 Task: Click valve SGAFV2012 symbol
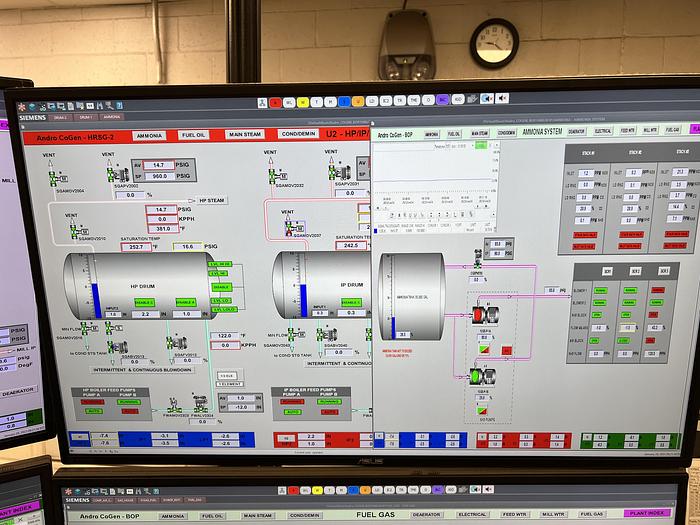176,342
